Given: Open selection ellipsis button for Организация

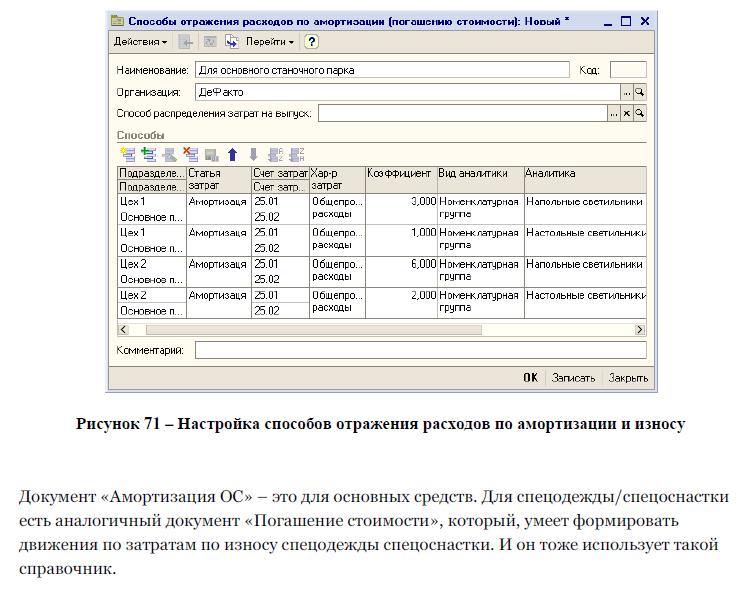Looking at the screenshot, I should click(x=627, y=92).
